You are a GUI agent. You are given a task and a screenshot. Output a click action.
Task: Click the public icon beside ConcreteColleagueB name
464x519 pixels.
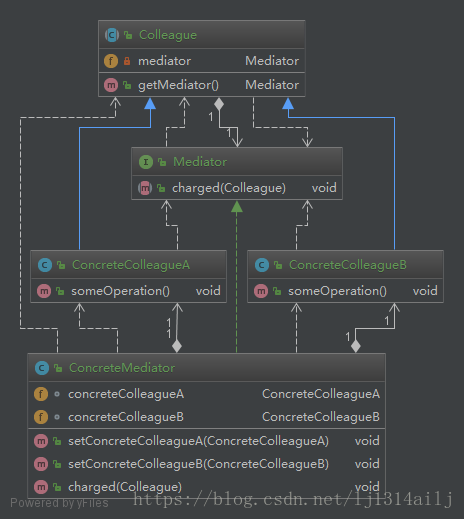278,265
